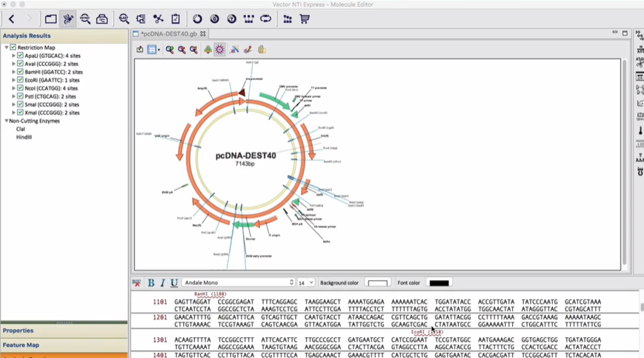Select HindIII in non-cutting enzymes
The width and height of the screenshot is (644, 358).
(x=24, y=137)
